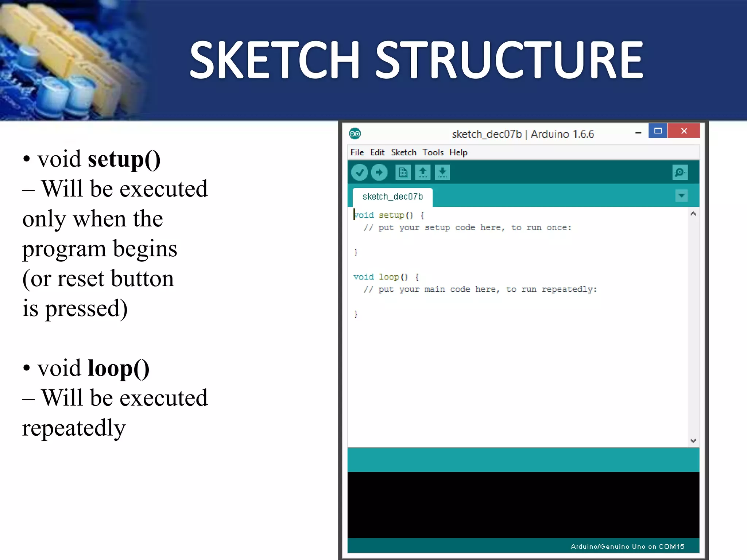Click the editor scroll down arrow
This screenshot has height=560, width=747.
point(693,441)
